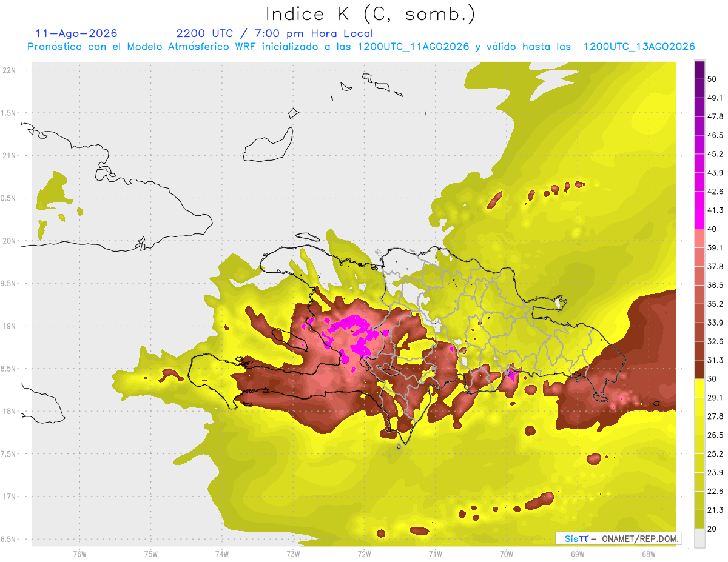Select the latitude axis label "19N"

click(10, 326)
